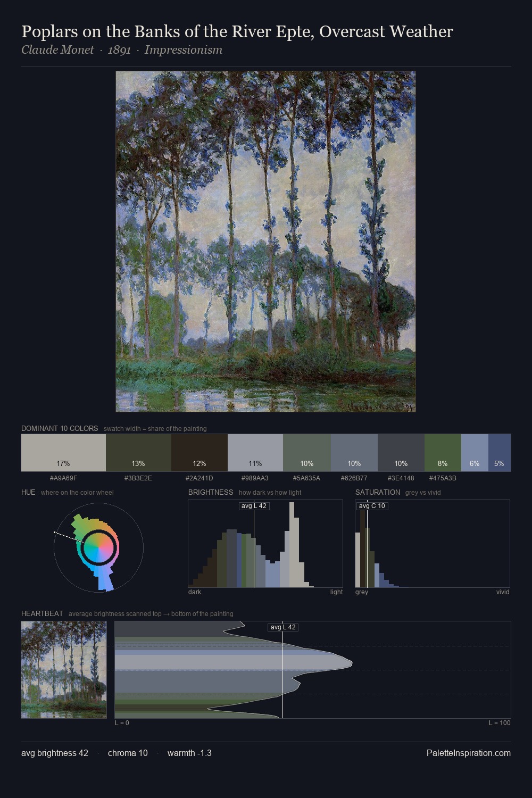The height and width of the screenshot is (798, 532).
Task: Click the hex code '#3E4148'
Action: coord(401,478)
